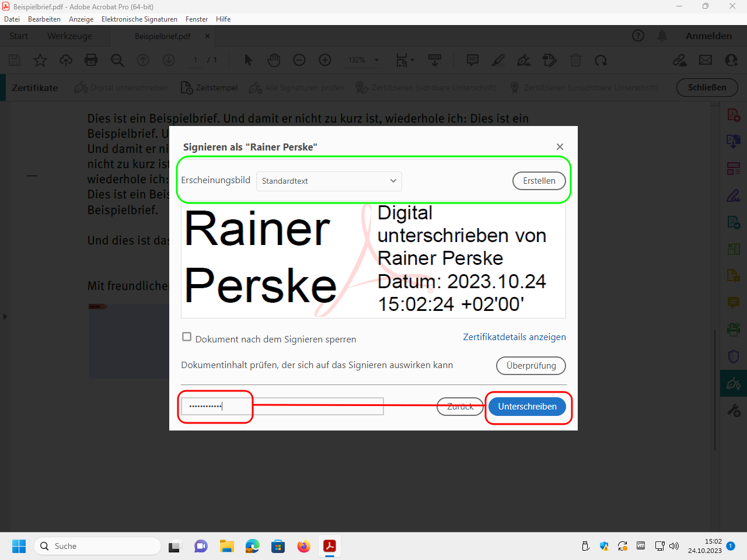
Task: Click the bookmark star icon
Action: click(40, 60)
